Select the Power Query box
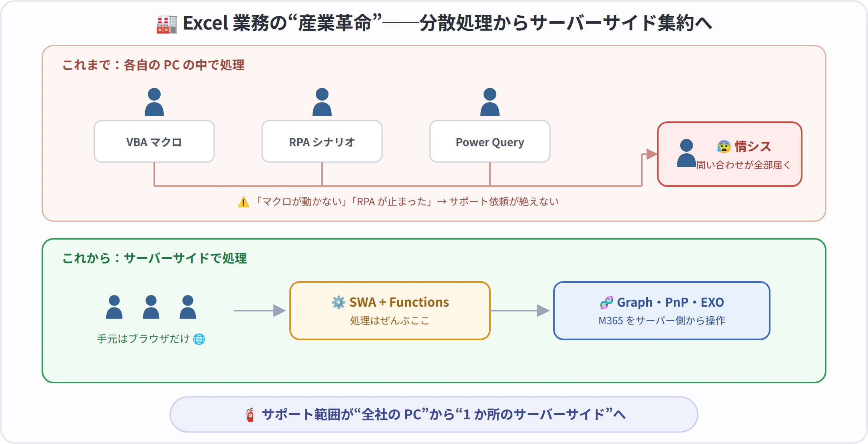 point(490,141)
